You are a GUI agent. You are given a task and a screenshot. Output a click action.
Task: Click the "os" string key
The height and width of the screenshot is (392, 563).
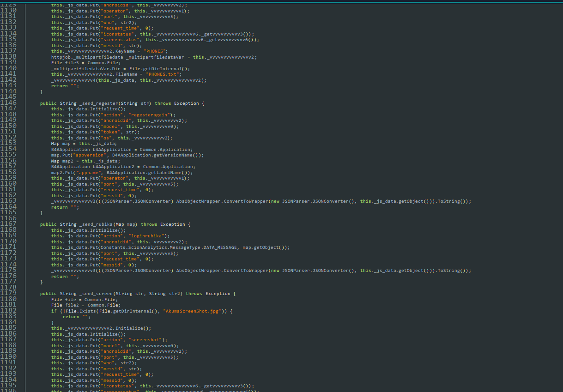point(106,138)
